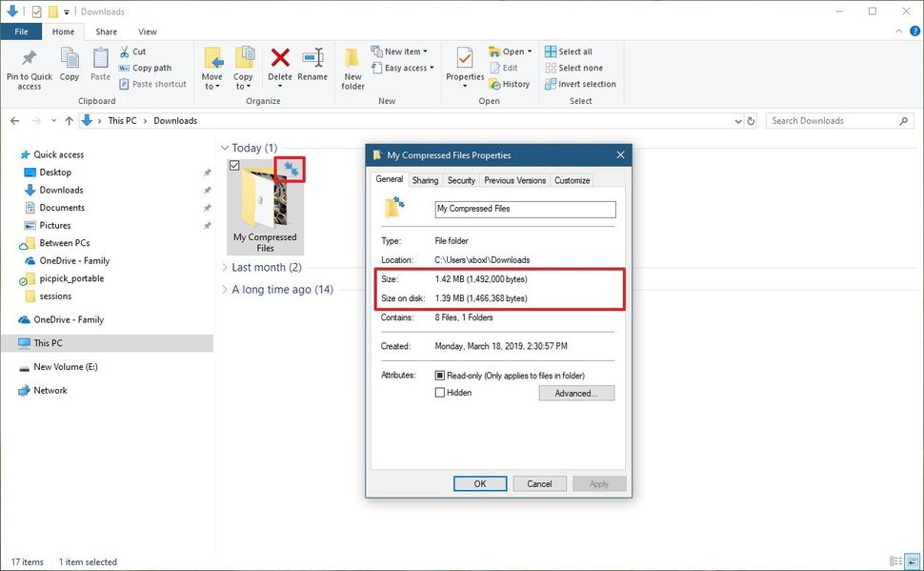Viewport: 924px width, 571px height.
Task: Switch to large icons view in status bar
Action: 913,561
